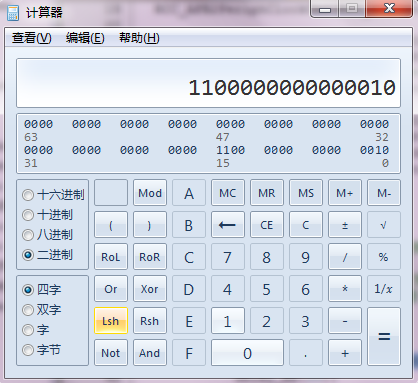Screen dimensions: 418x383
Task: Click the MR memory recall button
Action: pyautogui.click(x=267, y=193)
